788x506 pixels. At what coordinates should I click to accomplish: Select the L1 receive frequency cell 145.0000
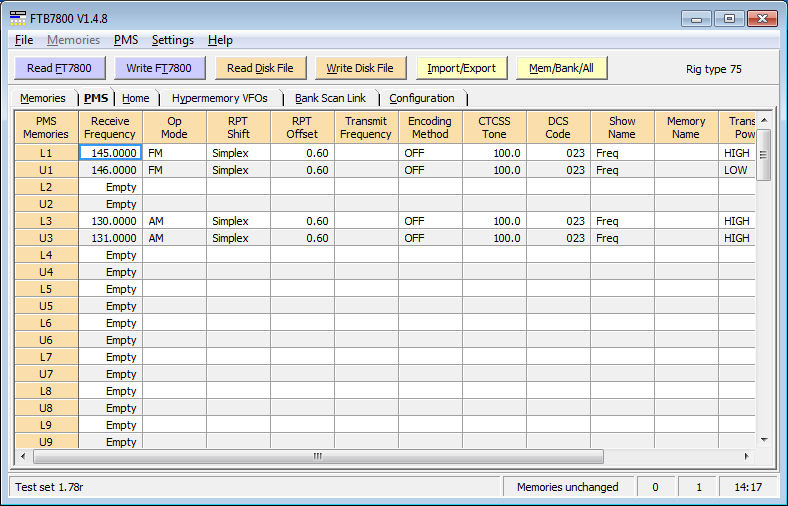[110, 154]
